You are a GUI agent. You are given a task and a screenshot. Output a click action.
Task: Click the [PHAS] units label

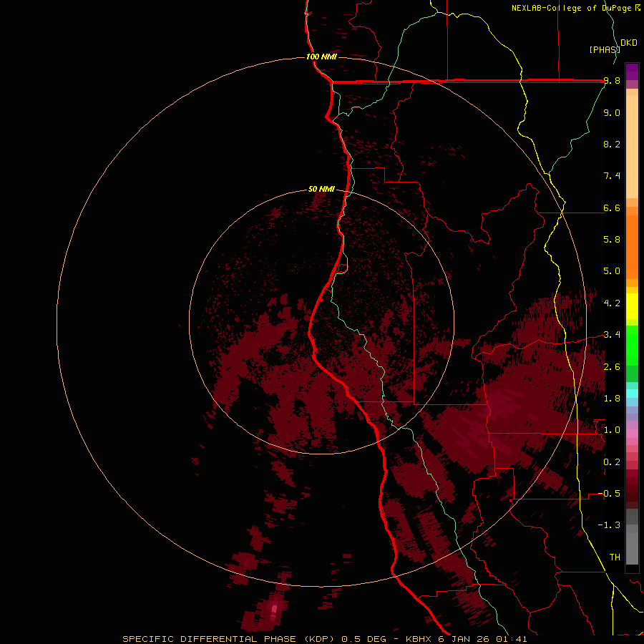[x=604, y=49]
